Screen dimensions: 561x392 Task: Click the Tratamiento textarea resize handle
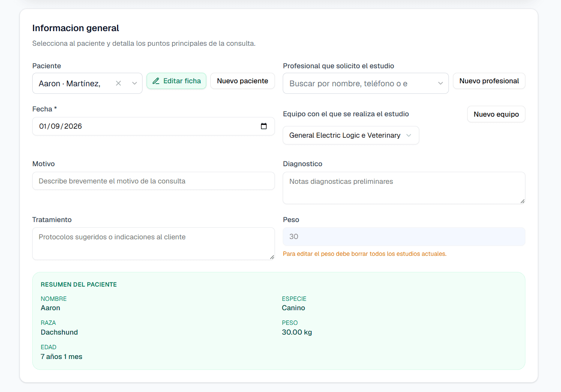[272, 257]
